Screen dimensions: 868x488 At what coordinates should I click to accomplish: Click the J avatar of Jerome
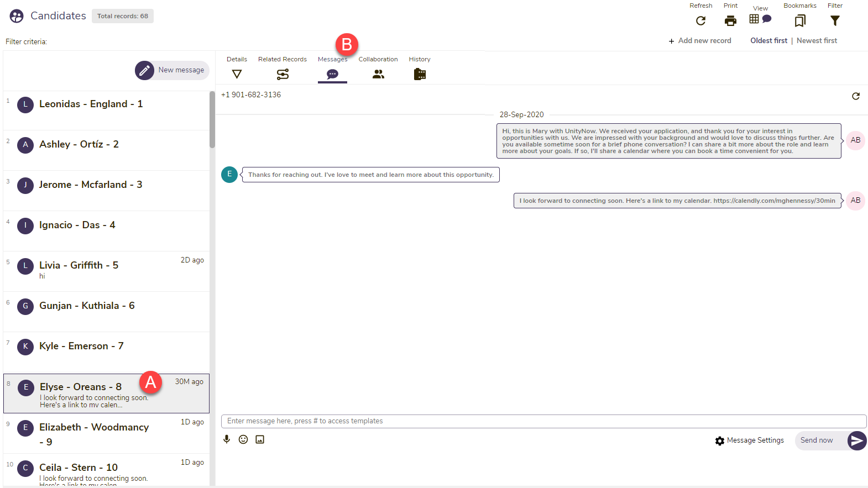(x=25, y=185)
